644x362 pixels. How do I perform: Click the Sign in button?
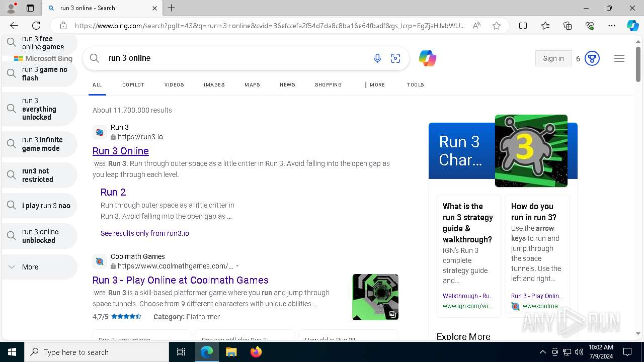click(553, 58)
